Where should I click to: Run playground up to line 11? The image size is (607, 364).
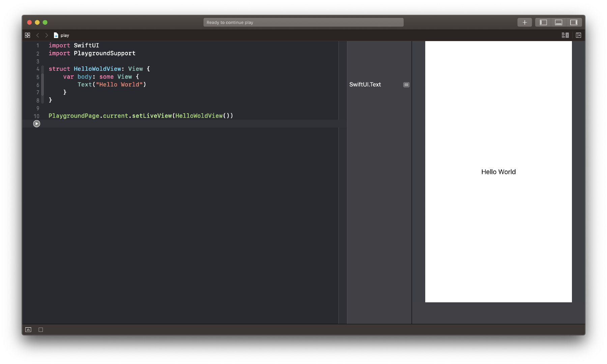(37, 124)
